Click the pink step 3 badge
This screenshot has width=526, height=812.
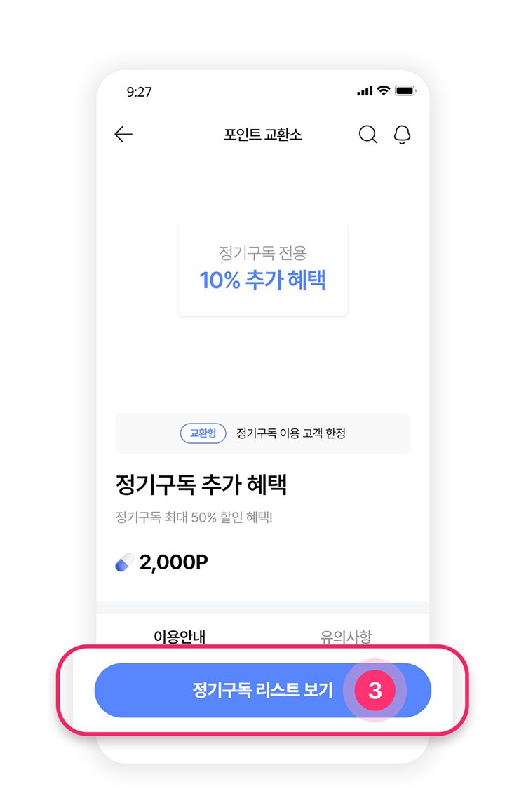375,690
